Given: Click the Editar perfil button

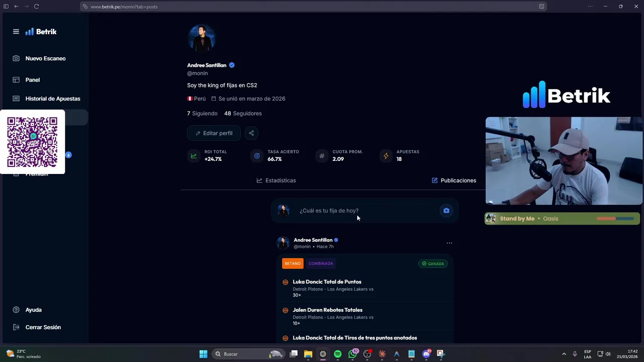Looking at the screenshot, I should 214,133.
